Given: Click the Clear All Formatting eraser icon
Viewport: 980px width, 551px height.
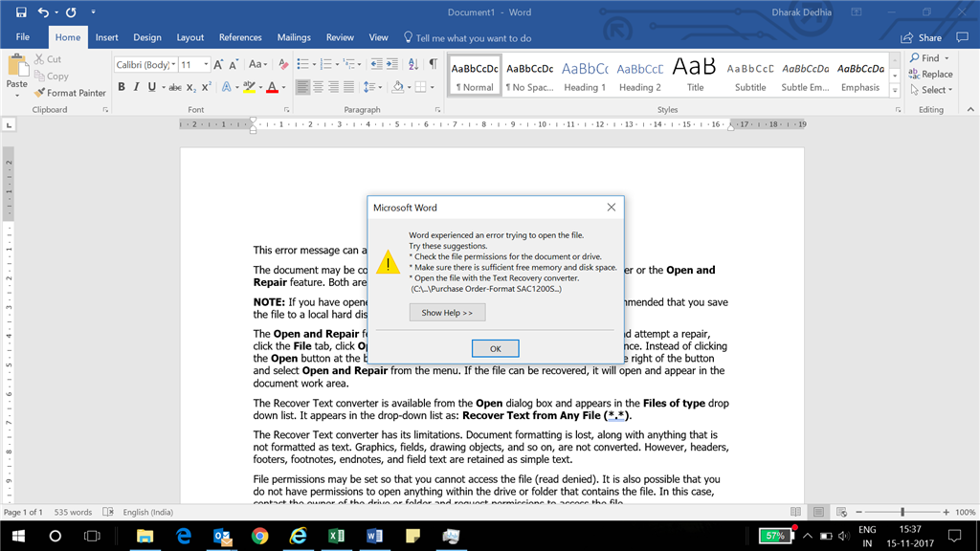Looking at the screenshot, I should click(283, 64).
